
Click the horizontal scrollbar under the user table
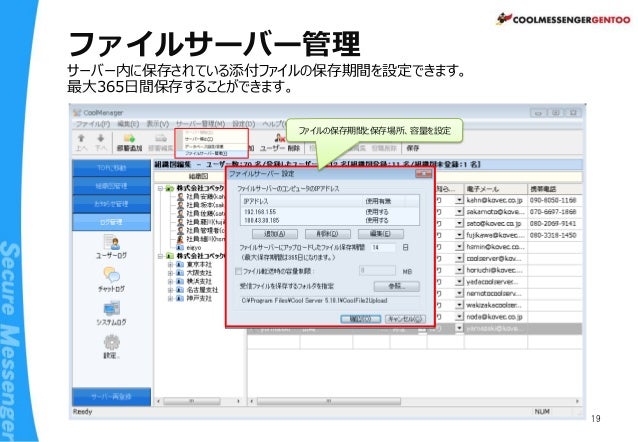coord(414,402)
